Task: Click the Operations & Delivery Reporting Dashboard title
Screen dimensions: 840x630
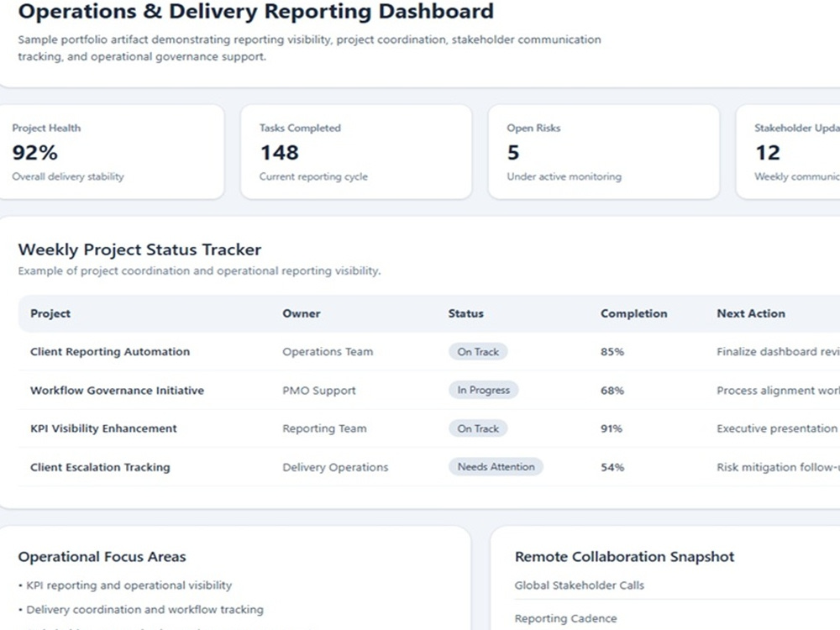Action: (x=255, y=11)
